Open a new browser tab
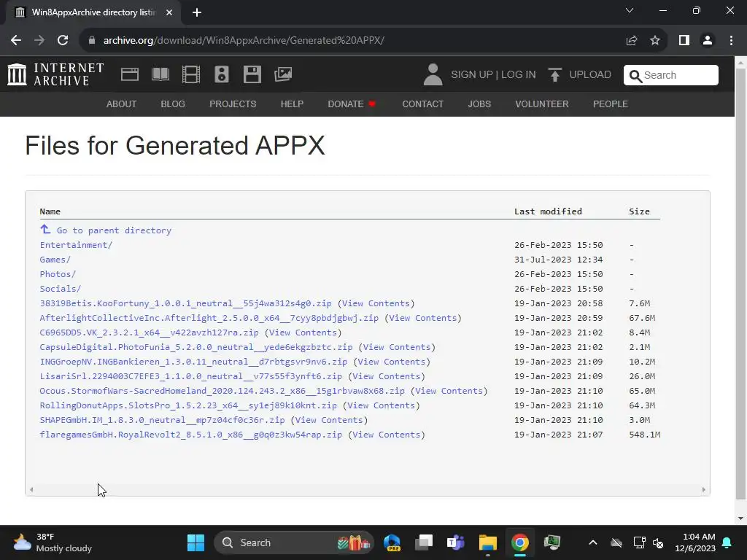 197,12
